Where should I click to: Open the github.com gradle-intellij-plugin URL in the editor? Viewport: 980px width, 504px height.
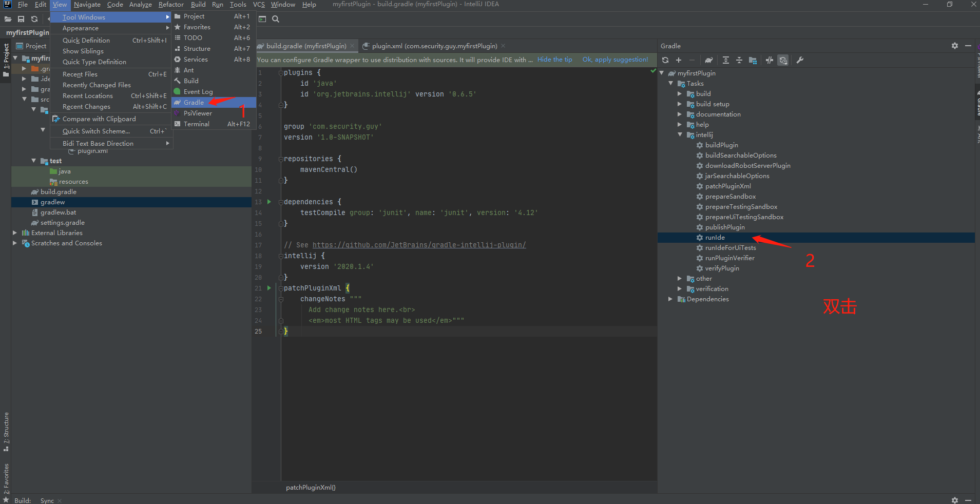click(x=419, y=245)
